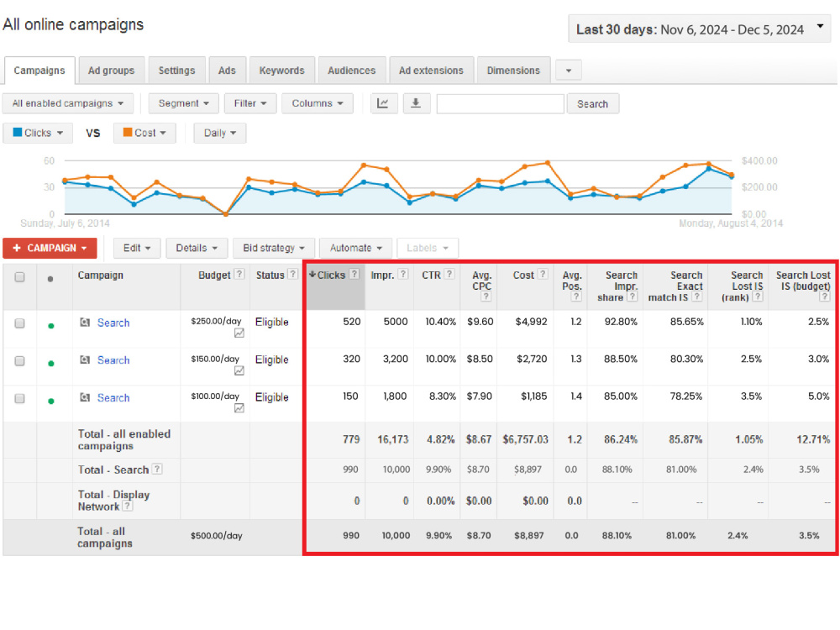Check the box for the $100.00/day campaign

[20, 398]
